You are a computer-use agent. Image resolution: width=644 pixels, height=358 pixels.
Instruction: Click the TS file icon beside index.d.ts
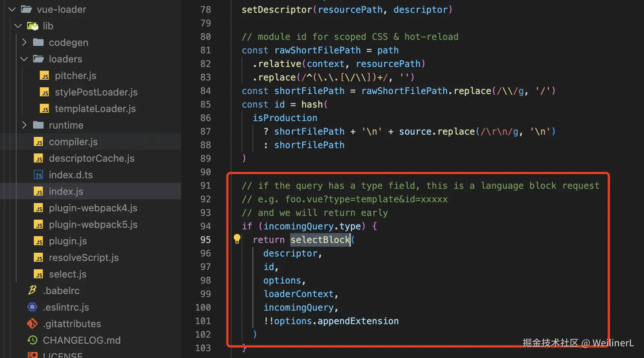tap(38, 175)
